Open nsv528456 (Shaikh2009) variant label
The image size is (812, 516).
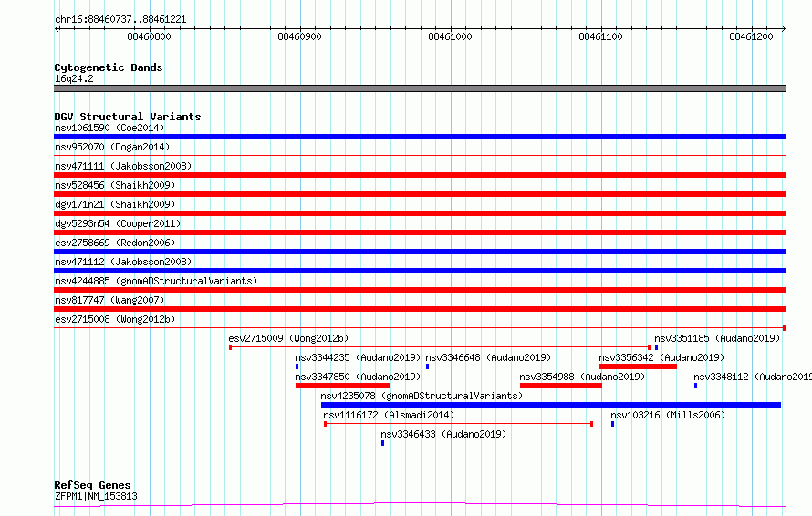click(115, 185)
